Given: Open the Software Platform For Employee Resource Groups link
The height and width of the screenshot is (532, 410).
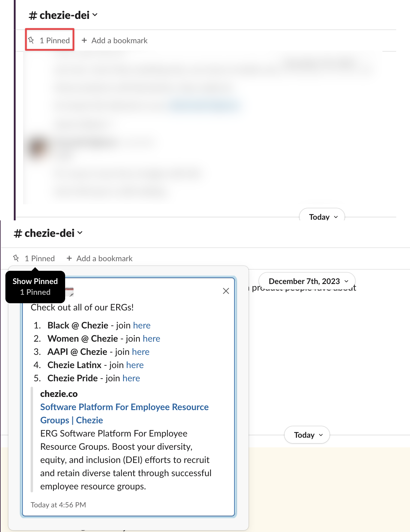Looking at the screenshot, I should click(x=125, y=413).
